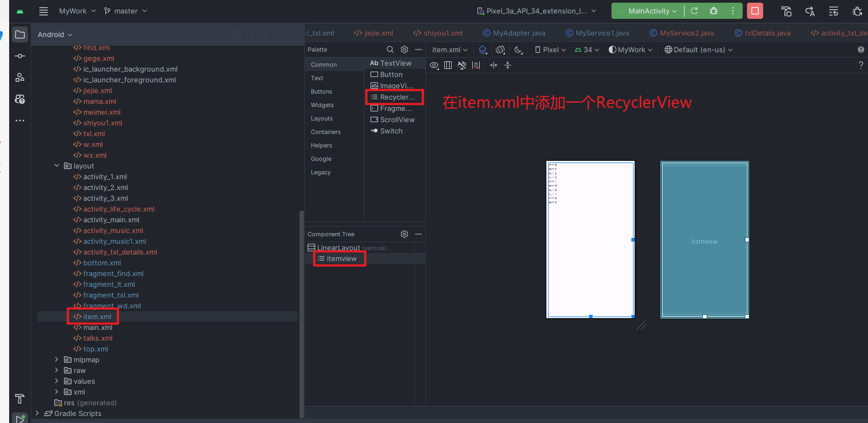Toggle night mode moon icon

point(518,50)
